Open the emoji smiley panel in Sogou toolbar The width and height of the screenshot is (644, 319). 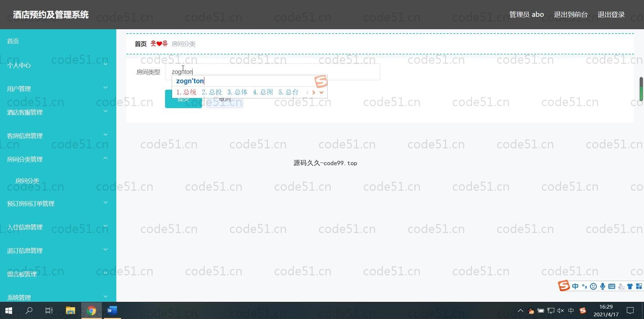click(x=594, y=286)
